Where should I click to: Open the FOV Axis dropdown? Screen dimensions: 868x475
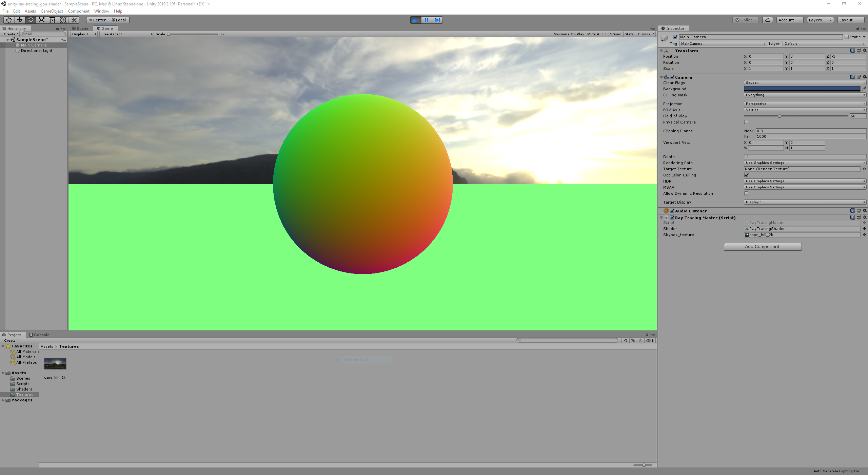[805, 110]
